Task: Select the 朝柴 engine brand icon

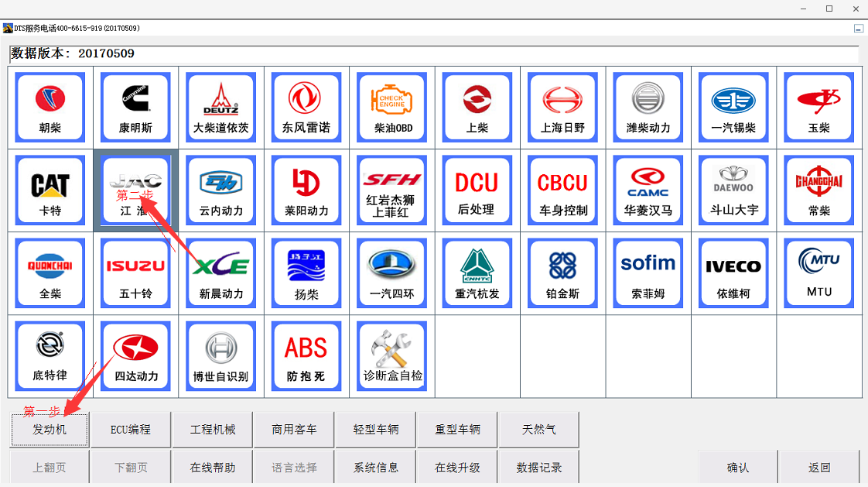Action: pos(50,108)
